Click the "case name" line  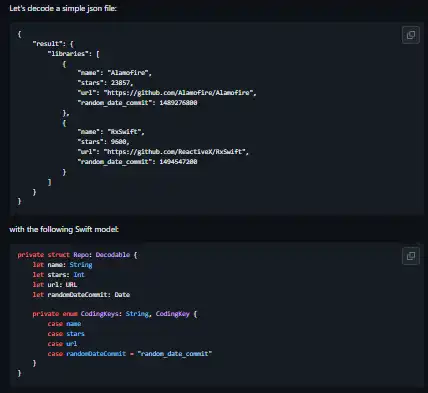tap(64, 324)
